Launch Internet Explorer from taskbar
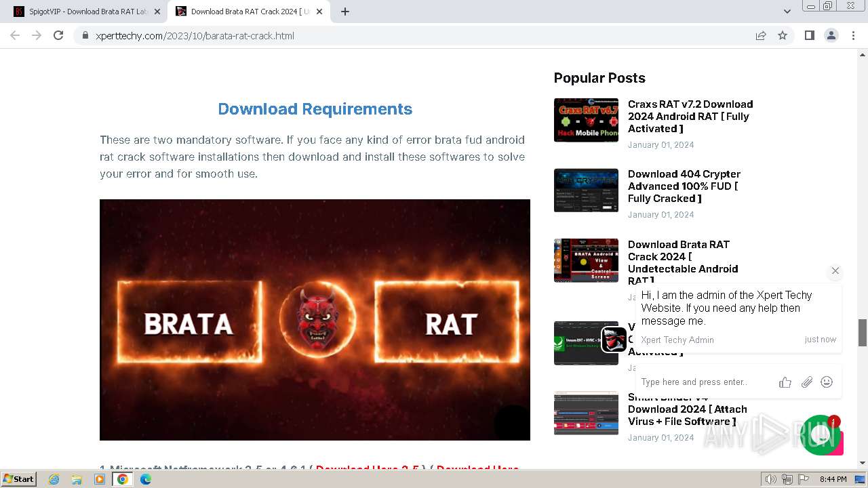Viewport: 868px width, 488px height. (54, 479)
